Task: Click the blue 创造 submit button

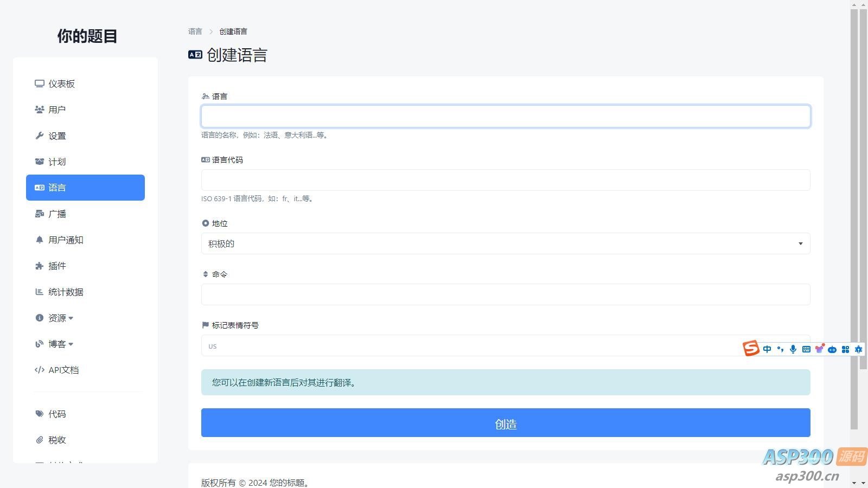Action: pyautogui.click(x=506, y=422)
